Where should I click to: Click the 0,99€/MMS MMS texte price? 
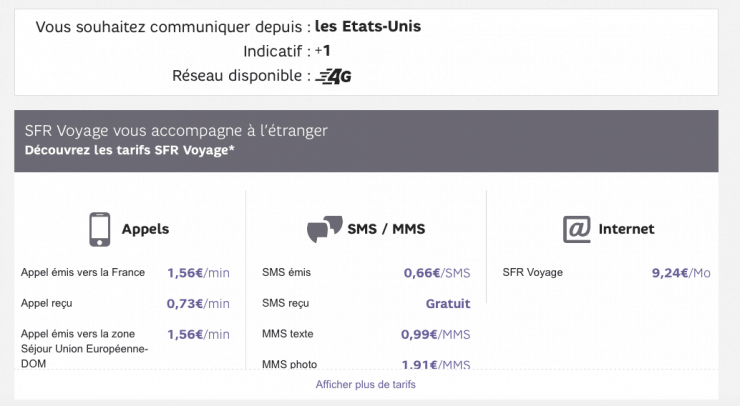pos(436,334)
